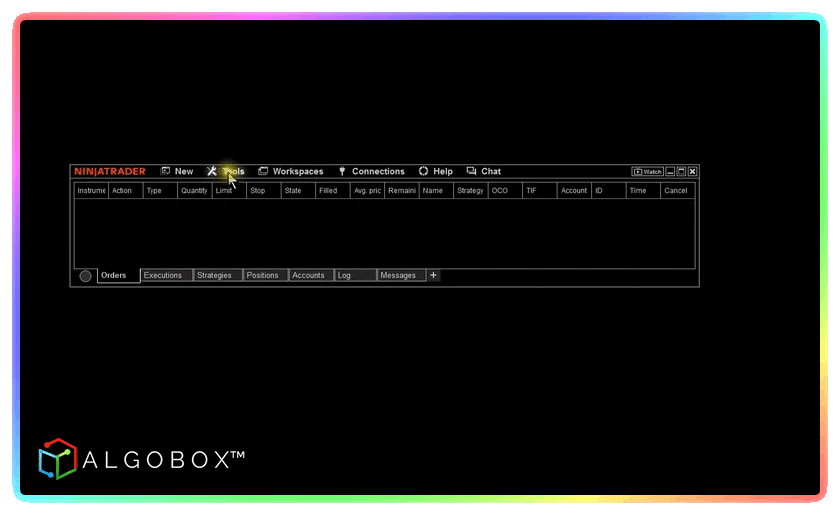Add a new tab with plus button
840x515 pixels.
coord(433,275)
